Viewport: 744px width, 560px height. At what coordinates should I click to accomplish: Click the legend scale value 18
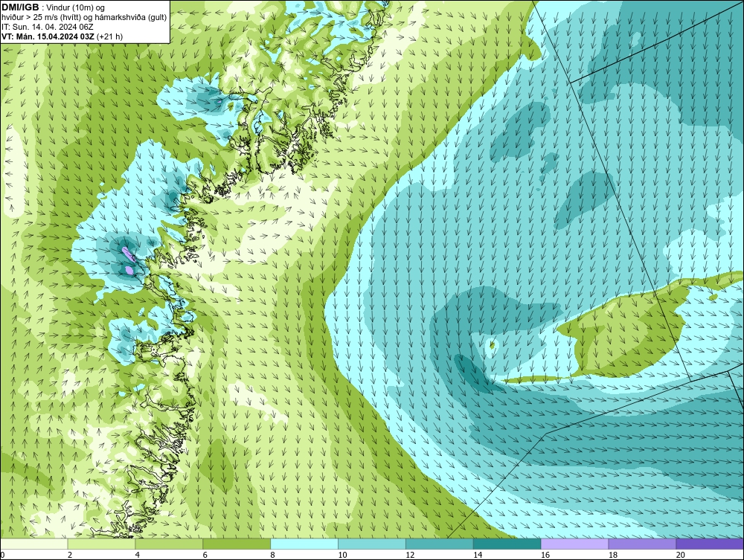pos(612,555)
